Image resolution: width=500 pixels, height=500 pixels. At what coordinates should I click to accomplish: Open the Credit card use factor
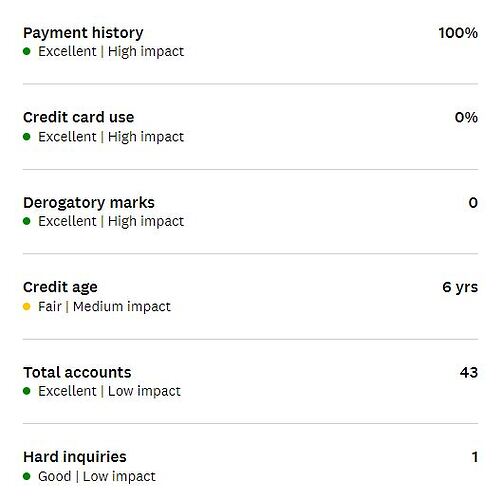point(250,127)
